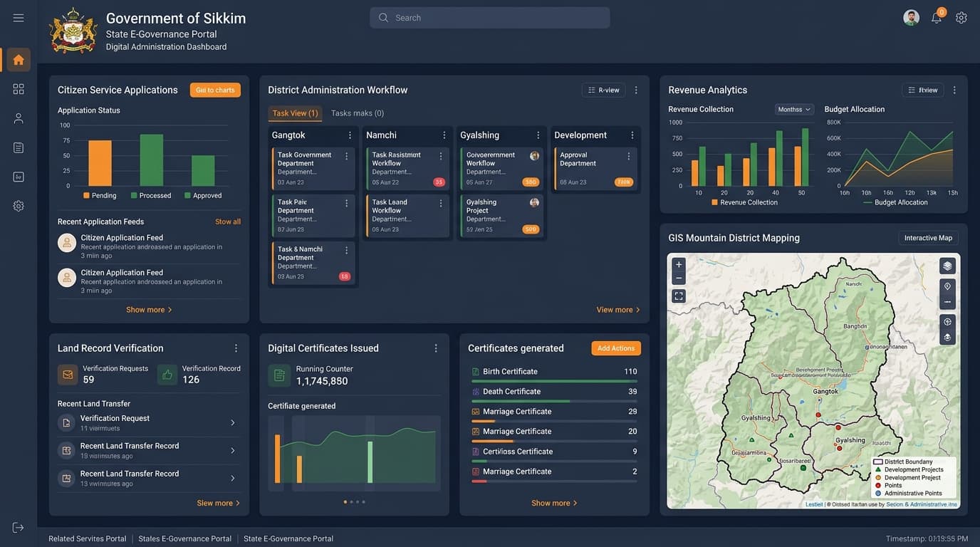This screenshot has height=547, width=980.
Task: Open Land Record Verification options menu
Action: coord(236,348)
